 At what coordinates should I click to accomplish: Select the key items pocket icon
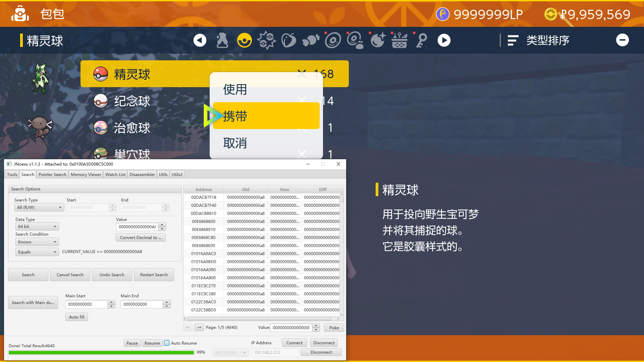point(422,41)
